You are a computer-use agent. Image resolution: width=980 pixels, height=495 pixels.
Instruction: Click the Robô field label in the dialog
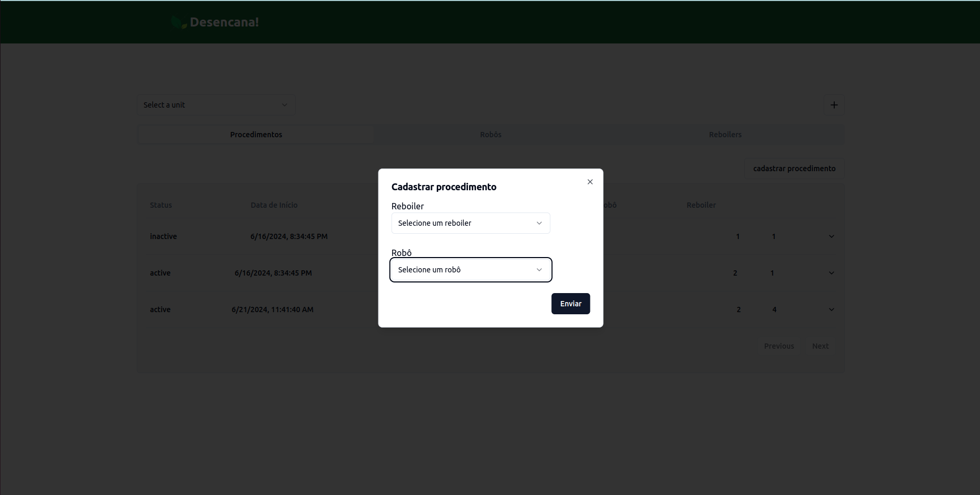pos(401,253)
